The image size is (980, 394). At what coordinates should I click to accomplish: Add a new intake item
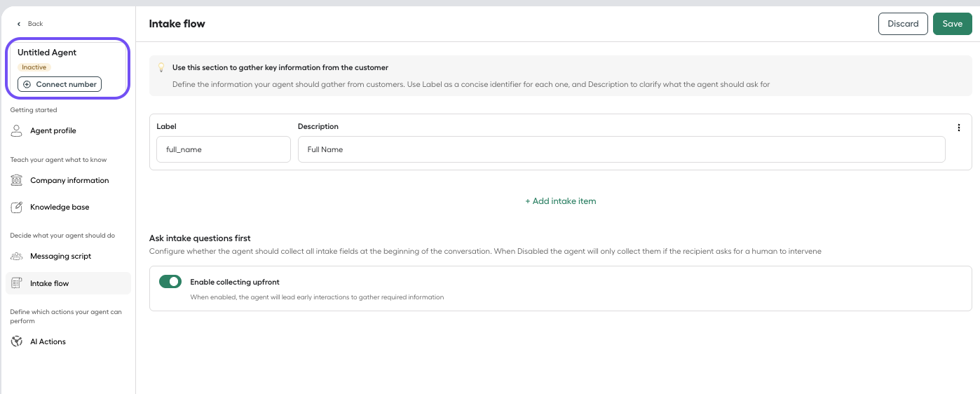561,201
